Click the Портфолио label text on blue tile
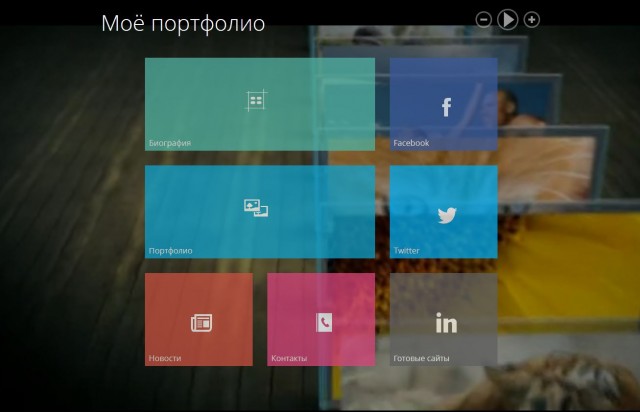The height and width of the screenshot is (412, 640). click(x=170, y=251)
